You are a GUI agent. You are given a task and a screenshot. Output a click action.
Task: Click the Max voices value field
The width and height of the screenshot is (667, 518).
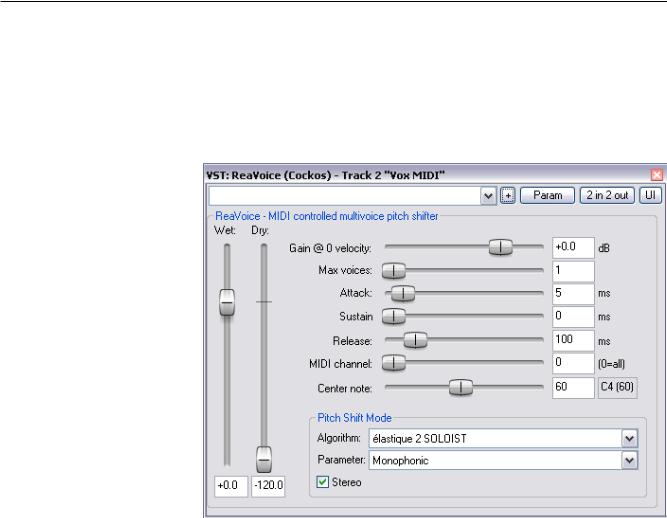[x=573, y=271]
